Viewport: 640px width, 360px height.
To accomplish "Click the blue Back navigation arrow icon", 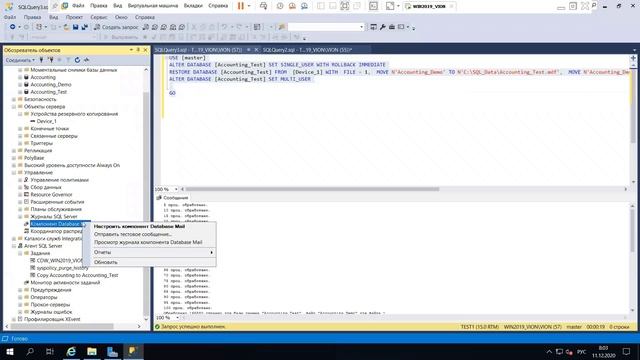I will click(13, 27).
